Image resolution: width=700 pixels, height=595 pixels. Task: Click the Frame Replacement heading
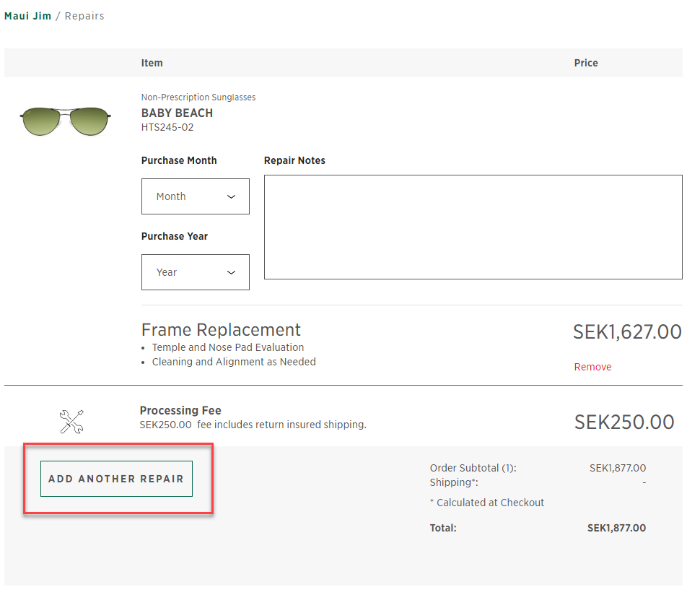click(x=221, y=330)
